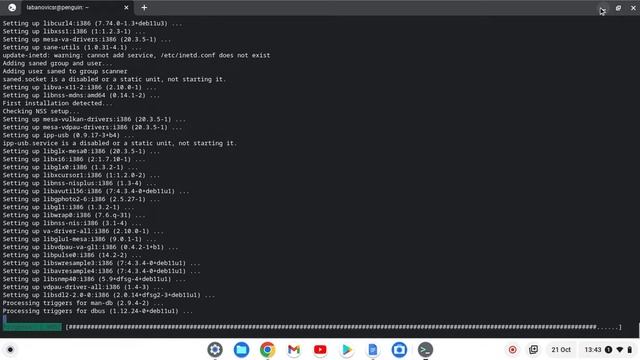This screenshot has width=640, height=360.
Task: Open the Camera app in the shelf
Action: 399,350
